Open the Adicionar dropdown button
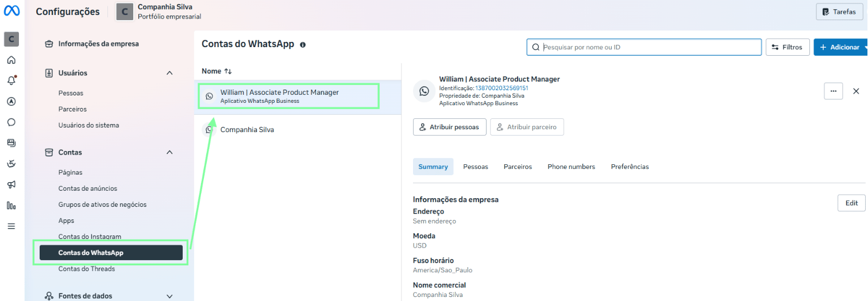This screenshot has height=301, width=868. tap(840, 47)
